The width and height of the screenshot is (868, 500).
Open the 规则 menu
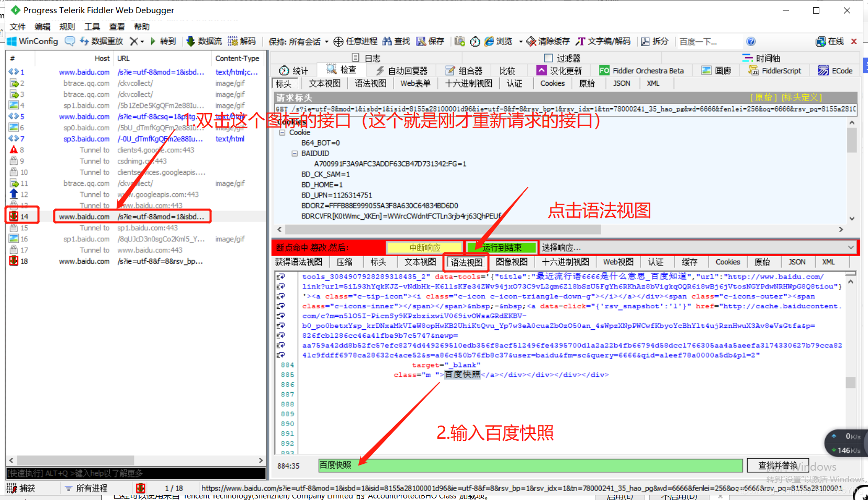tap(67, 27)
